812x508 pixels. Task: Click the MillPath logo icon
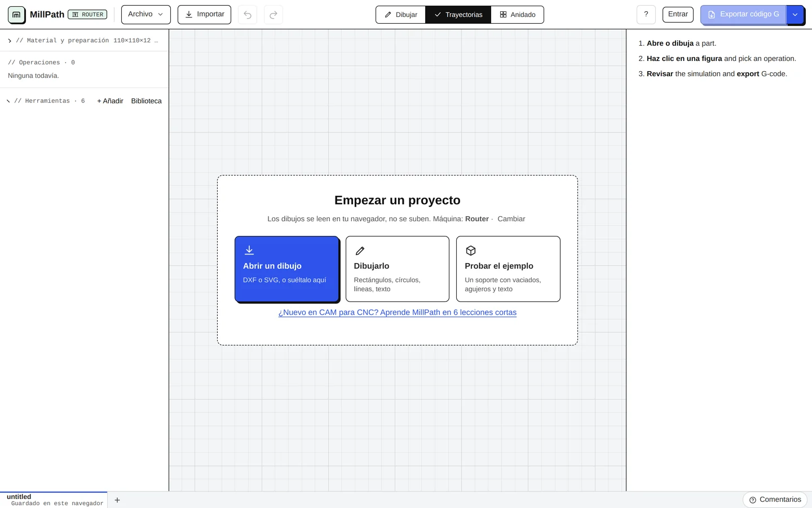coord(16,15)
